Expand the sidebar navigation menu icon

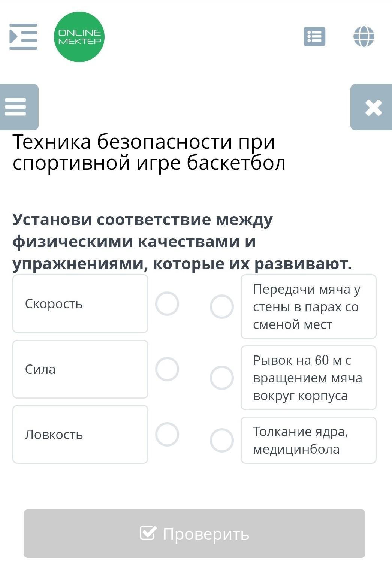point(23,37)
